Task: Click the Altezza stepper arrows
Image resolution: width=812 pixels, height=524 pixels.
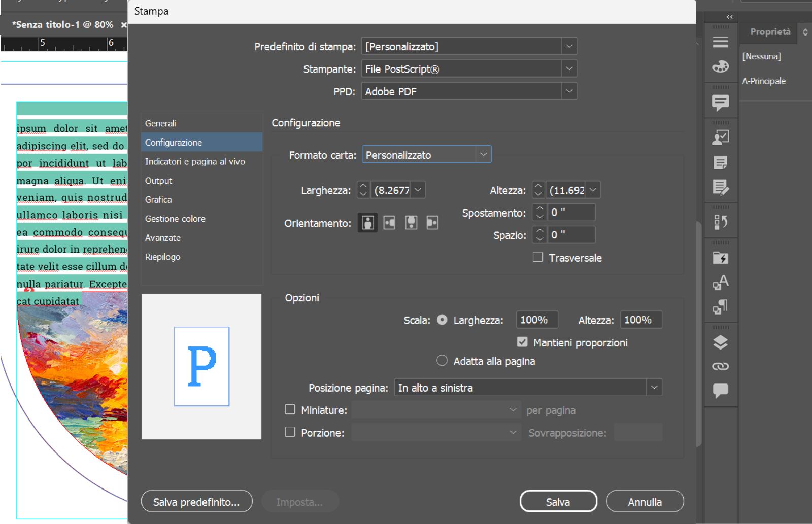Action: [x=538, y=190]
